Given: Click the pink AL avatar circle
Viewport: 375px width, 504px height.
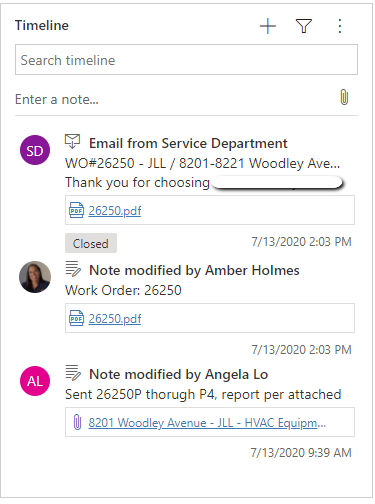Looking at the screenshot, I should pyautogui.click(x=35, y=381).
